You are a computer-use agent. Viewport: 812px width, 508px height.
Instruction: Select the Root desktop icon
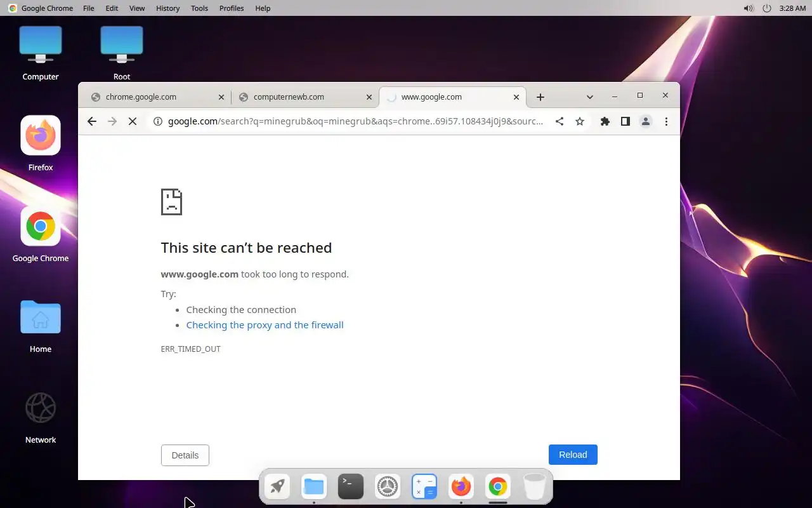click(122, 53)
